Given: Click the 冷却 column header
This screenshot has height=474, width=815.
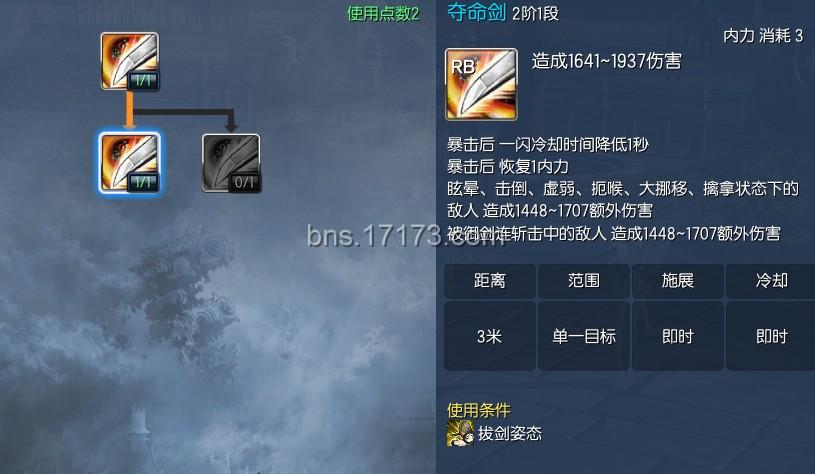Looking at the screenshot, I should point(771,281).
